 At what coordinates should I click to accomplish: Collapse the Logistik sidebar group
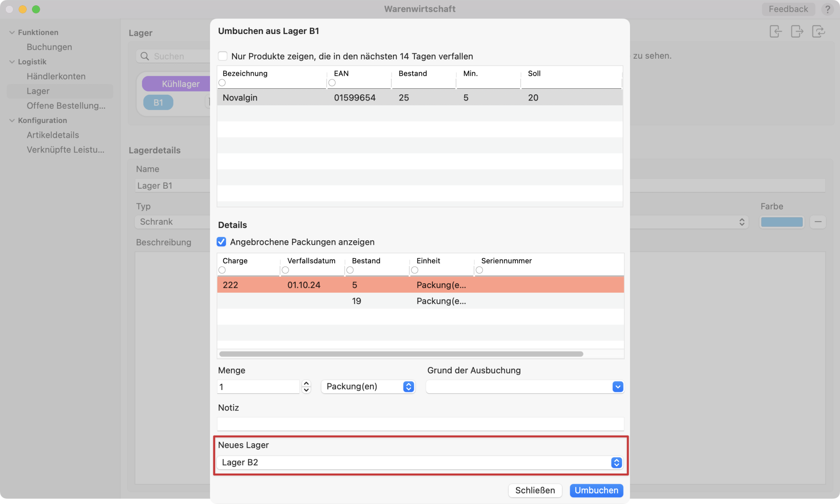pos(12,62)
